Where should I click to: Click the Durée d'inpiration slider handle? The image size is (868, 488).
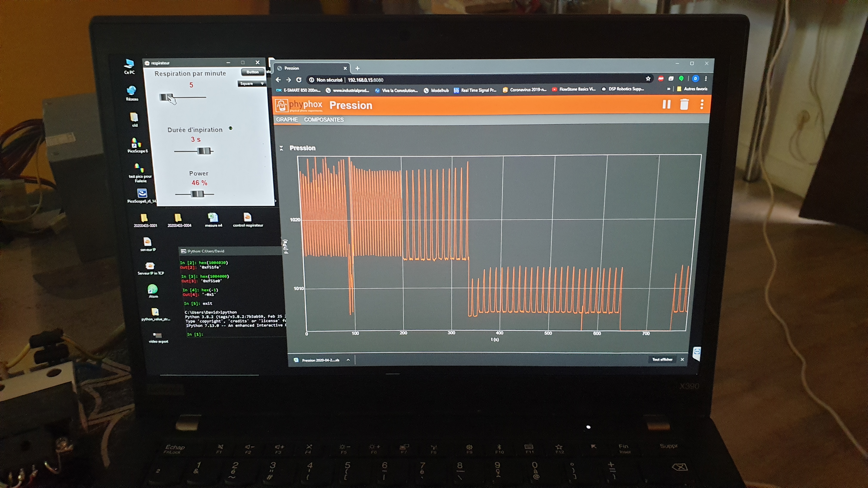click(204, 151)
